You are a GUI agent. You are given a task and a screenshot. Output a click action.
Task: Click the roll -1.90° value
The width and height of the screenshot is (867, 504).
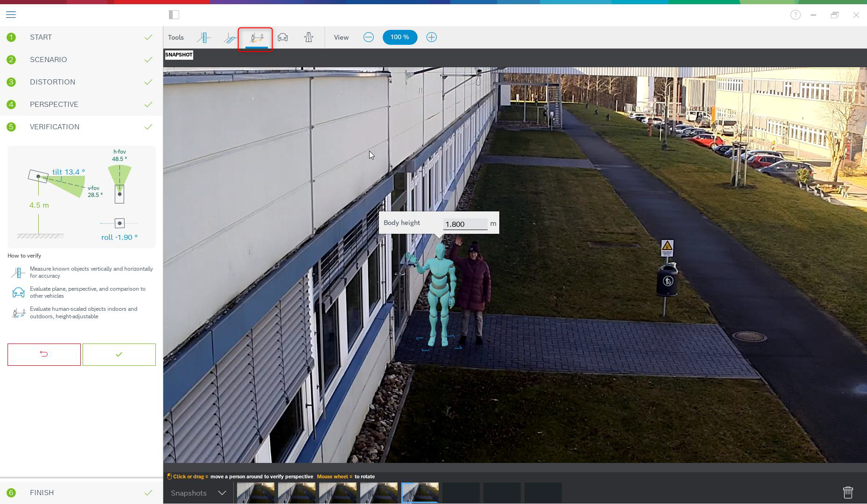119,238
